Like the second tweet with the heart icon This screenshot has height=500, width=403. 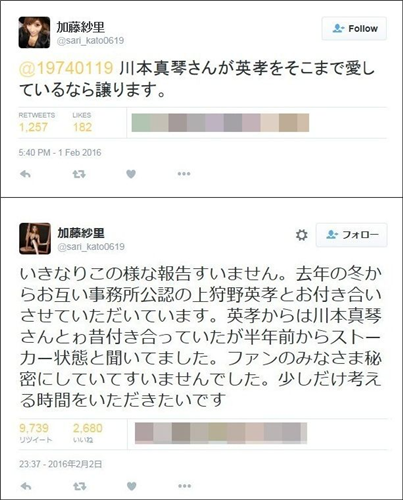(x=132, y=486)
